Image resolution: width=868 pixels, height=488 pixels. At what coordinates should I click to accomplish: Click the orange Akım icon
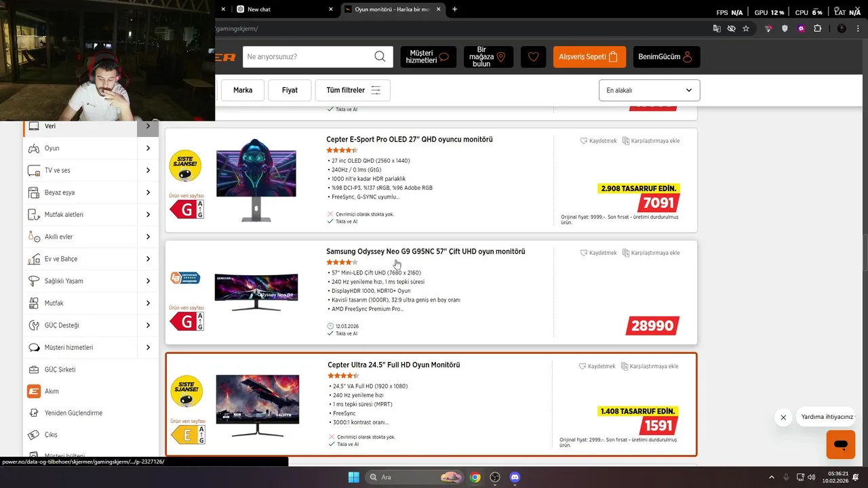[33, 391]
